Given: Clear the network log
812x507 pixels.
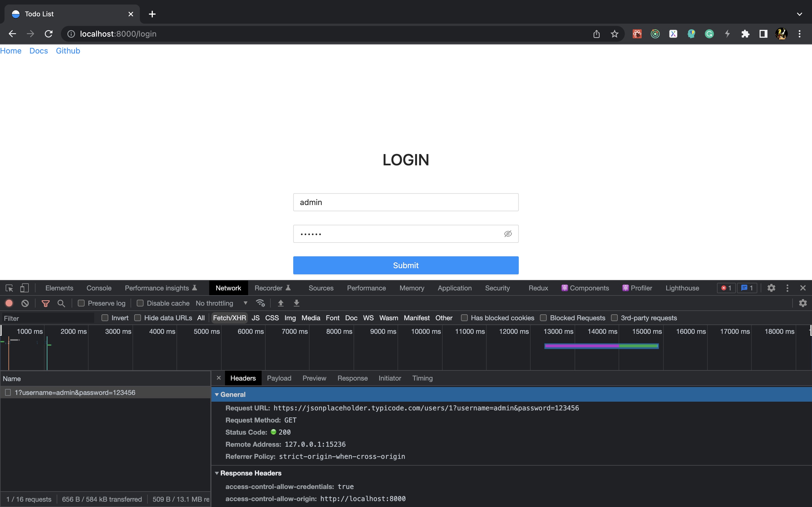Looking at the screenshot, I should pyautogui.click(x=25, y=303).
